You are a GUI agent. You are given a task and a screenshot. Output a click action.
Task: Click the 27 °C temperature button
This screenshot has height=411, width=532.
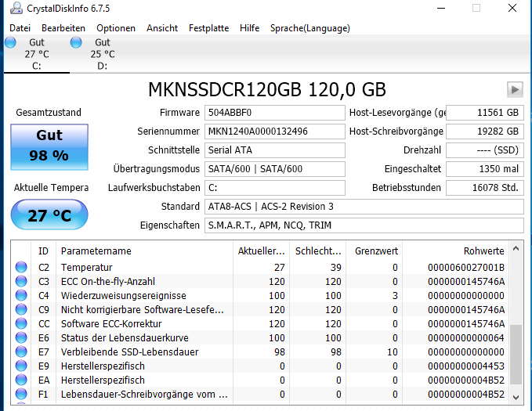tap(49, 215)
